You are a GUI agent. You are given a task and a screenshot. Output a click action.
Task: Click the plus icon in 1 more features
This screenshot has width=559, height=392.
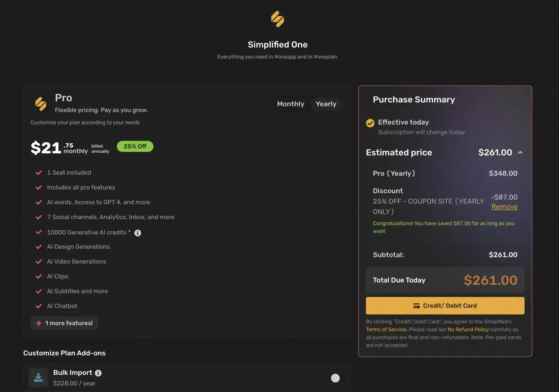(39, 323)
